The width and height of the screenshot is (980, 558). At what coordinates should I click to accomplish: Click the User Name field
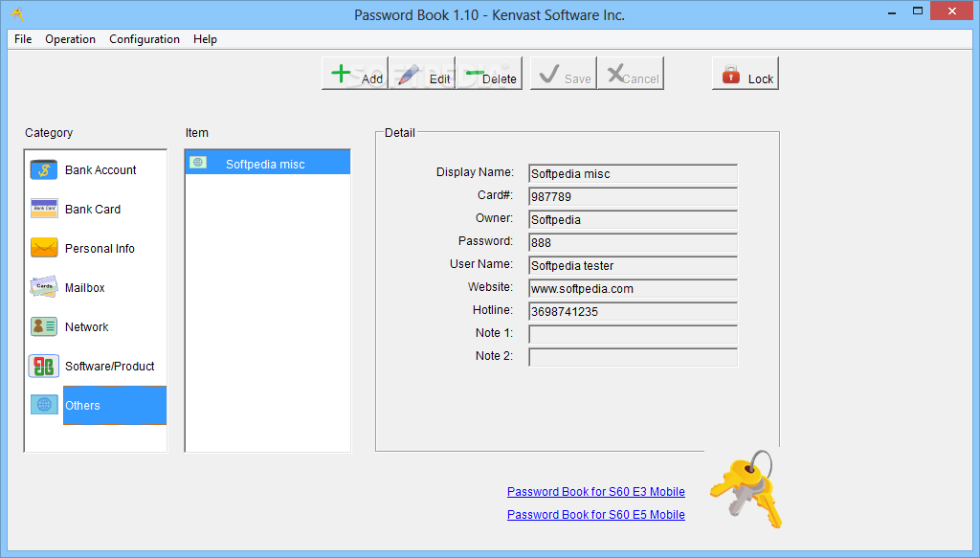633,265
